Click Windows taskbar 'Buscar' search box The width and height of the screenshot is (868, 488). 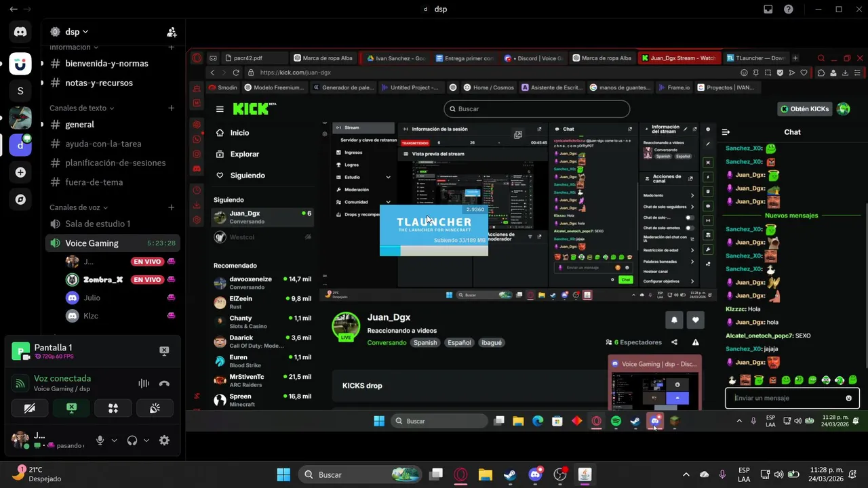point(361,474)
